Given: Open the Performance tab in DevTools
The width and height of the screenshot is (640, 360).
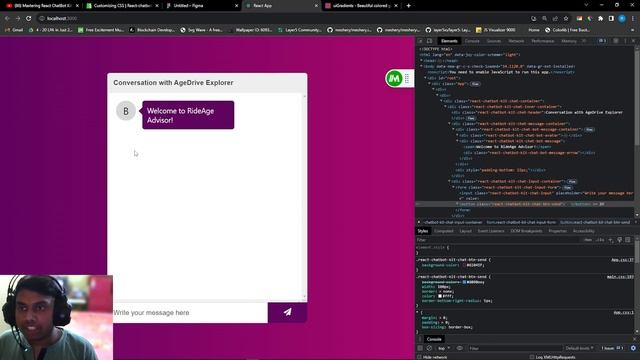Looking at the screenshot, I should [x=542, y=41].
